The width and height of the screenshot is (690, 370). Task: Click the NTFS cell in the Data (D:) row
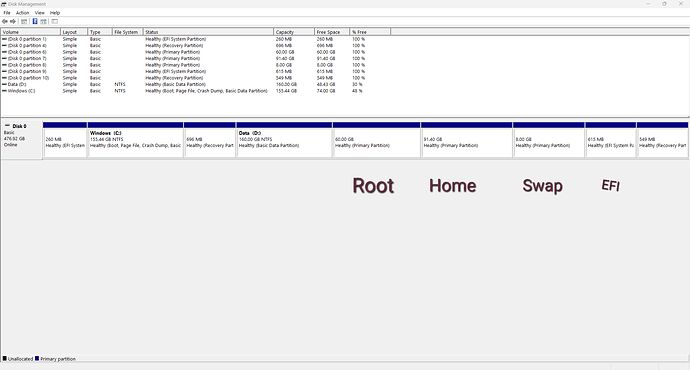(120, 84)
